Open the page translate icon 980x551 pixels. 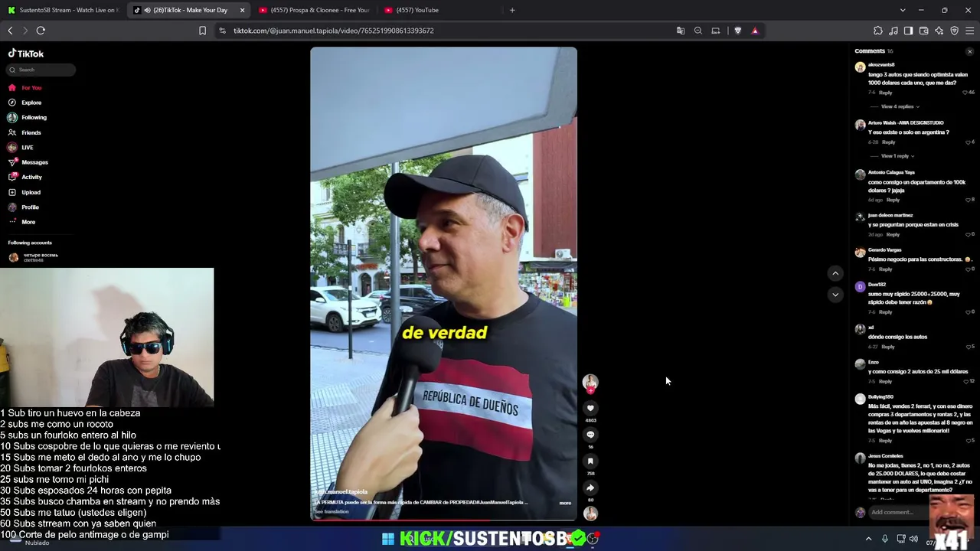(681, 31)
